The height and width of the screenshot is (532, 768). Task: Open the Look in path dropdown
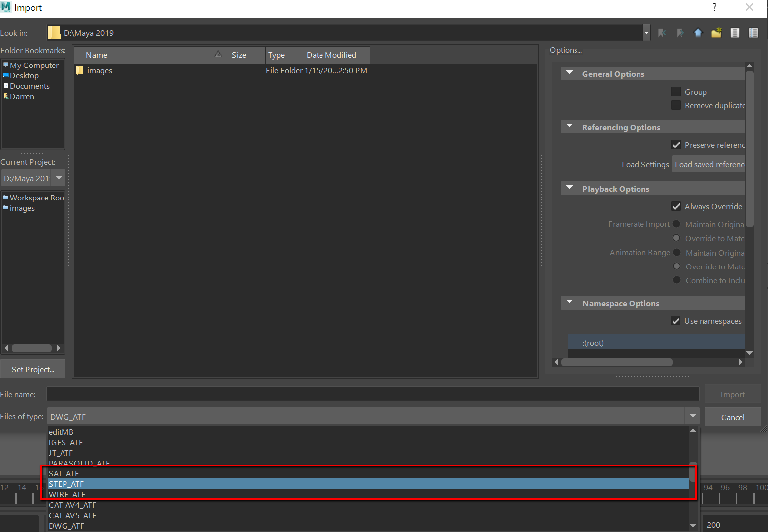pos(646,32)
